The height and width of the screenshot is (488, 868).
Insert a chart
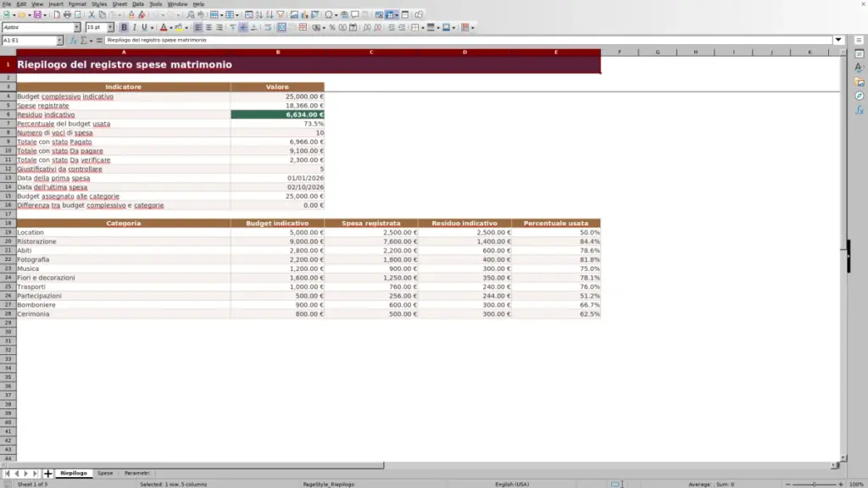pos(304,14)
